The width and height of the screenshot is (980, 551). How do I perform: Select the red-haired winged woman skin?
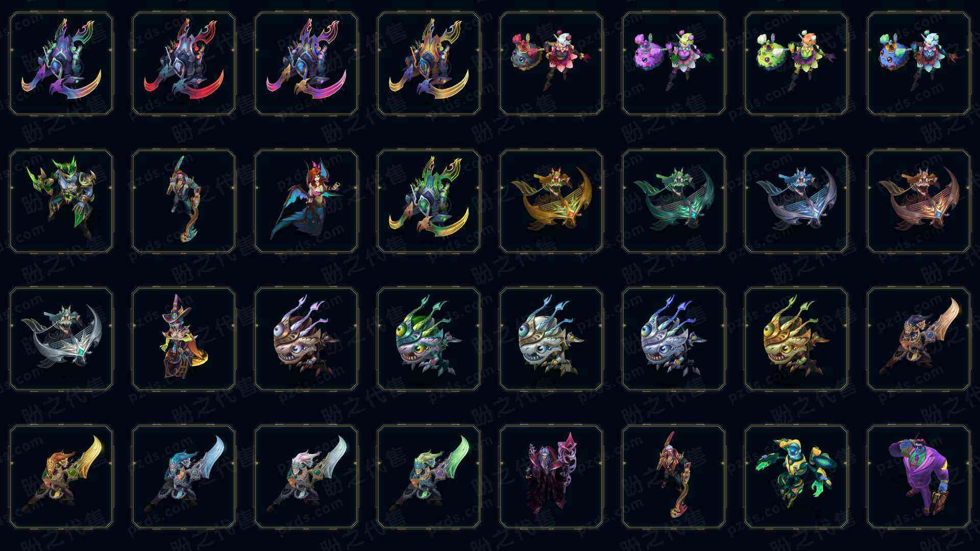(306, 201)
